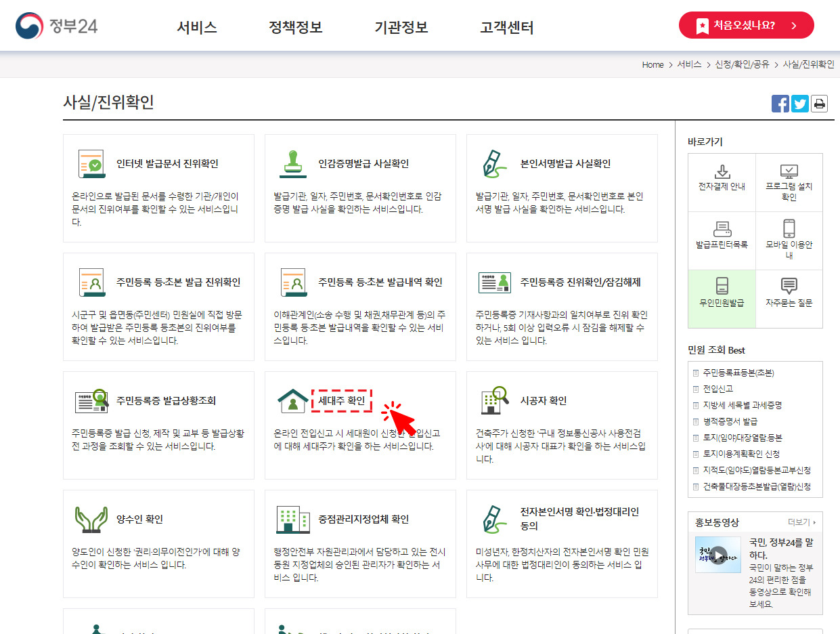Print the 사실/진위확인 page

click(x=819, y=103)
